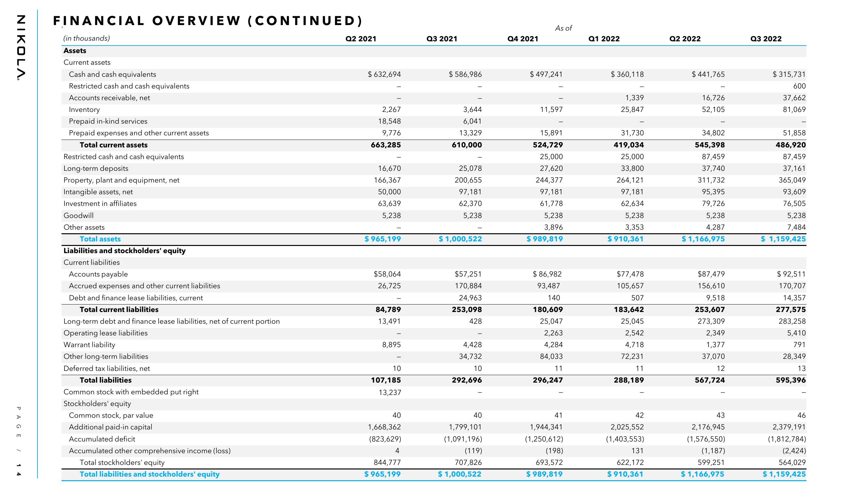Click the 'Assets' section heading
The image size is (868, 488).
coord(75,50)
